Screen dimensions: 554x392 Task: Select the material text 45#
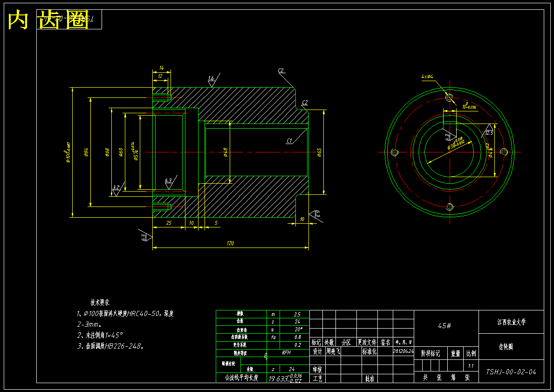[x=445, y=325]
